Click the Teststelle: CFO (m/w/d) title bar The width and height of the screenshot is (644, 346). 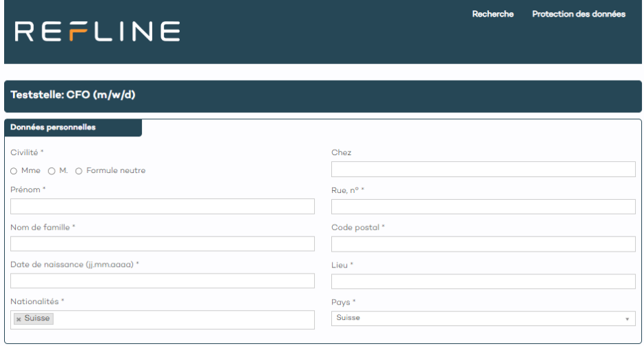coord(322,96)
